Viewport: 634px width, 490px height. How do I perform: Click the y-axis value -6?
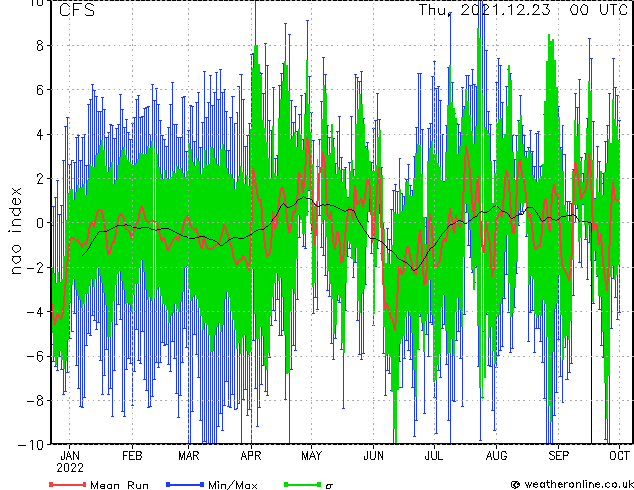35,356
